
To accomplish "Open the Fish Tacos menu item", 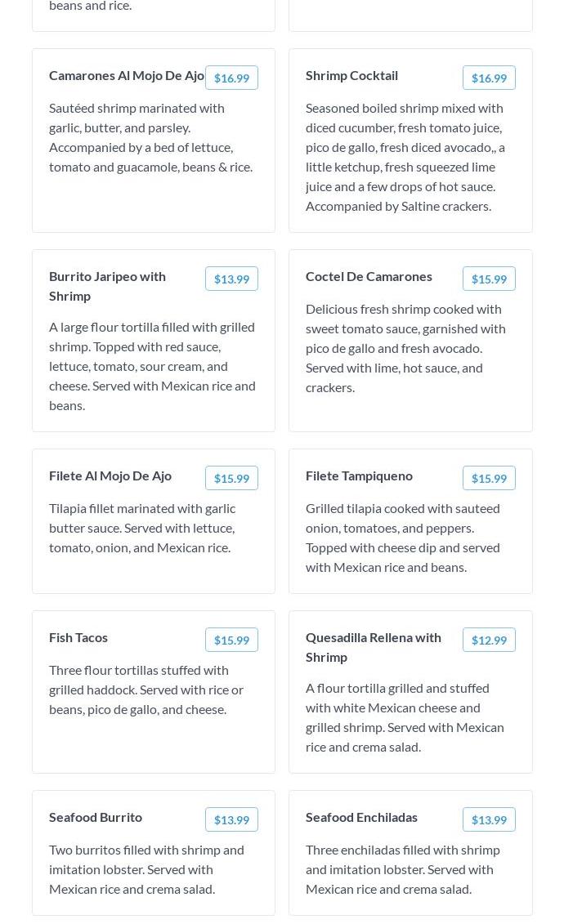I will tap(78, 637).
